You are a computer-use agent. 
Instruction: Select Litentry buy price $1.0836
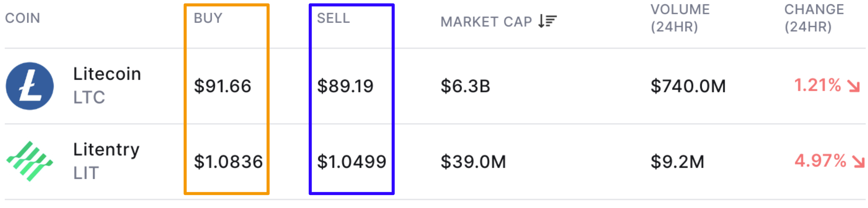point(228,162)
